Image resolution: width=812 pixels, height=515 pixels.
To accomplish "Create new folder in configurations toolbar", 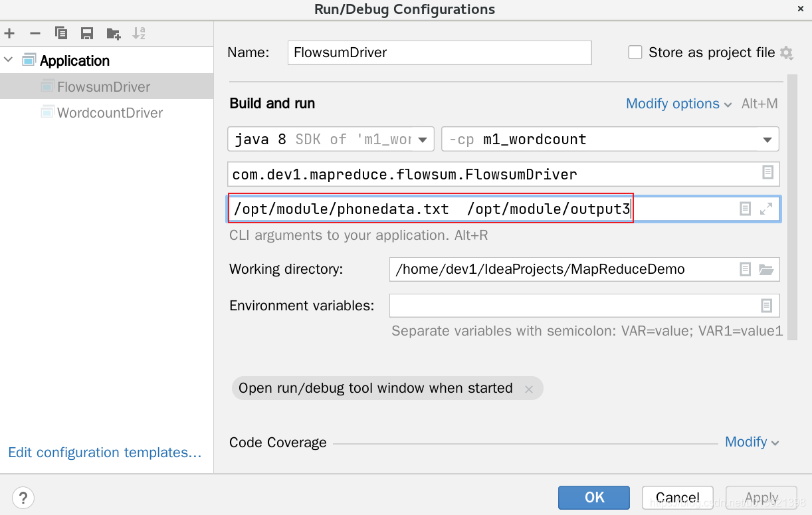I will click(x=114, y=33).
